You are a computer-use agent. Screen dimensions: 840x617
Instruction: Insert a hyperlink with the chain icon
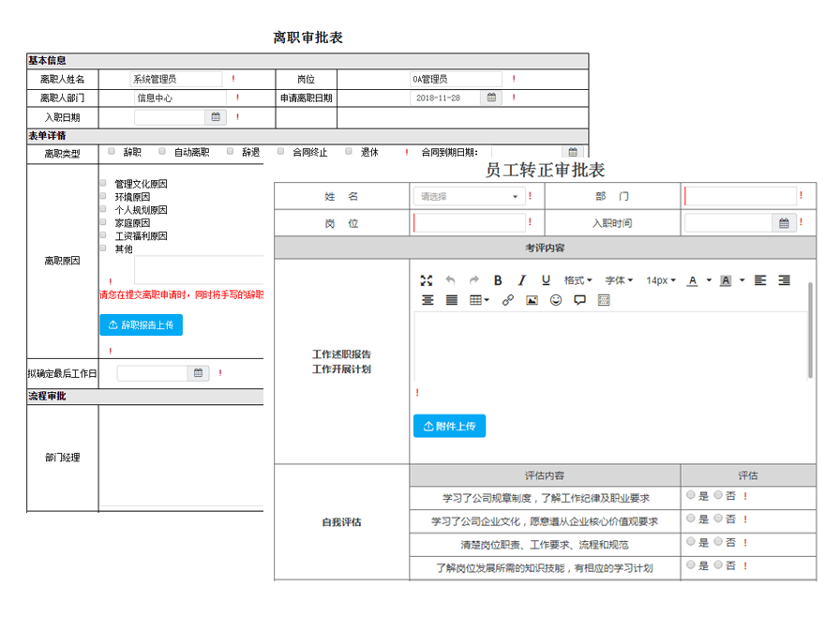click(x=508, y=300)
